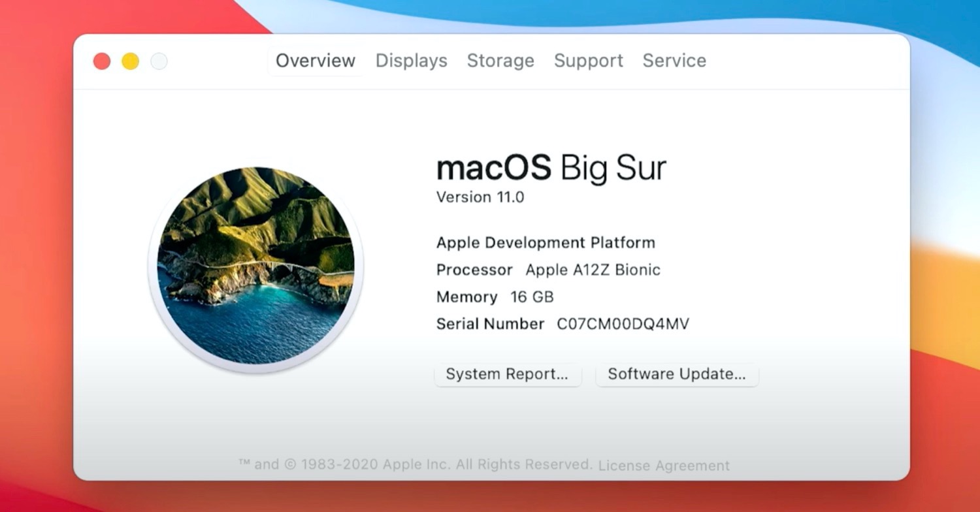Switch to the Displays tab
The image size is (980, 512).
(412, 61)
